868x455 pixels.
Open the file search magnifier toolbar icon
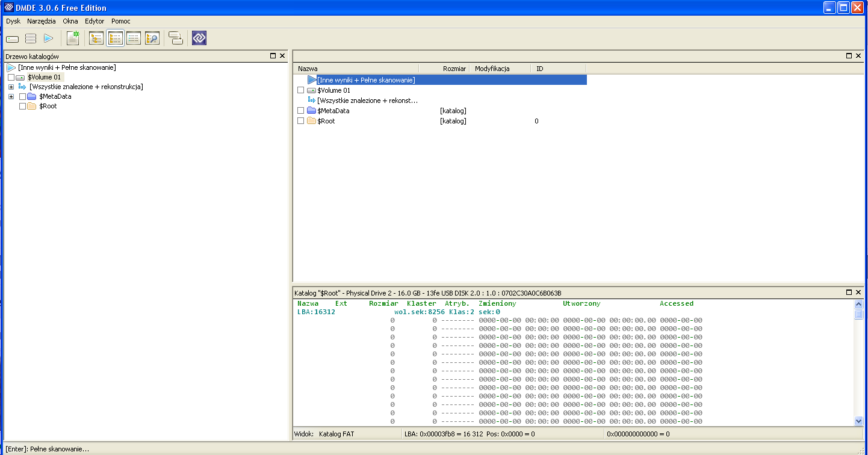pyautogui.click(x=152, y=39)
